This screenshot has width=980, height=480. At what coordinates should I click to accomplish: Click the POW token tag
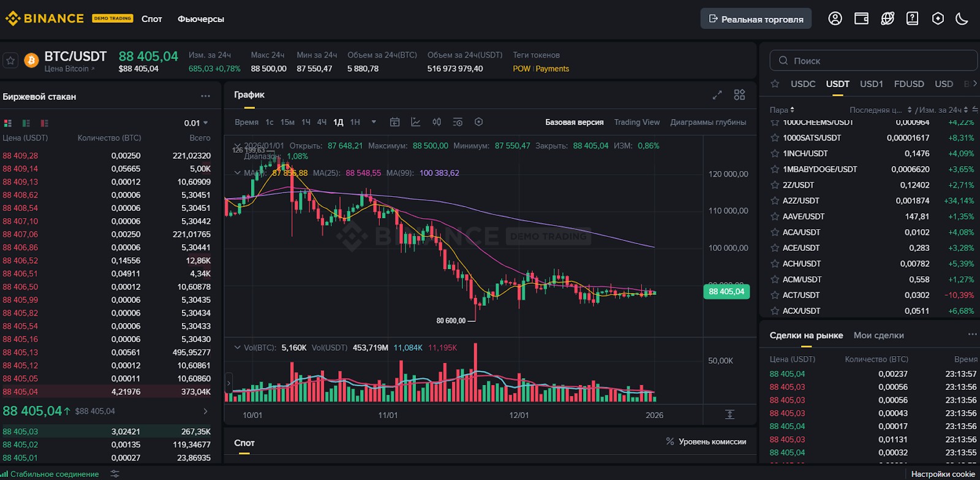[x=521, y=69]
